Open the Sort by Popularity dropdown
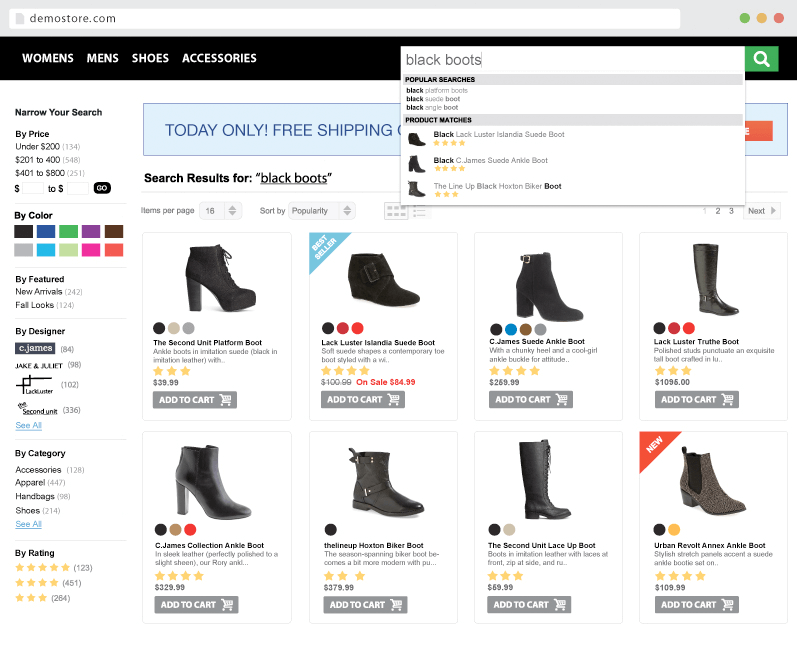Screen dimensions: 797x648 [321, 211]
